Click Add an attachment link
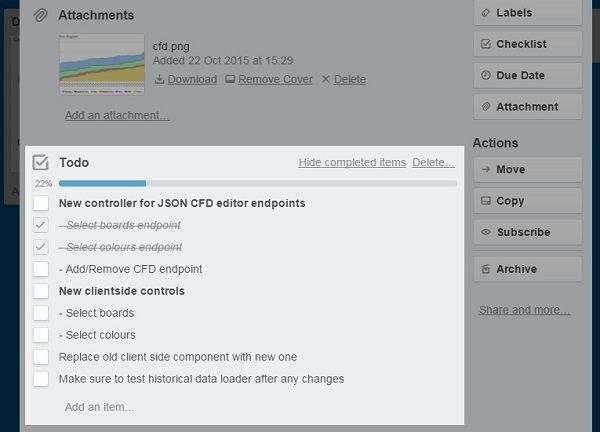This screenshot has height=432, width=600. point(117,115)
